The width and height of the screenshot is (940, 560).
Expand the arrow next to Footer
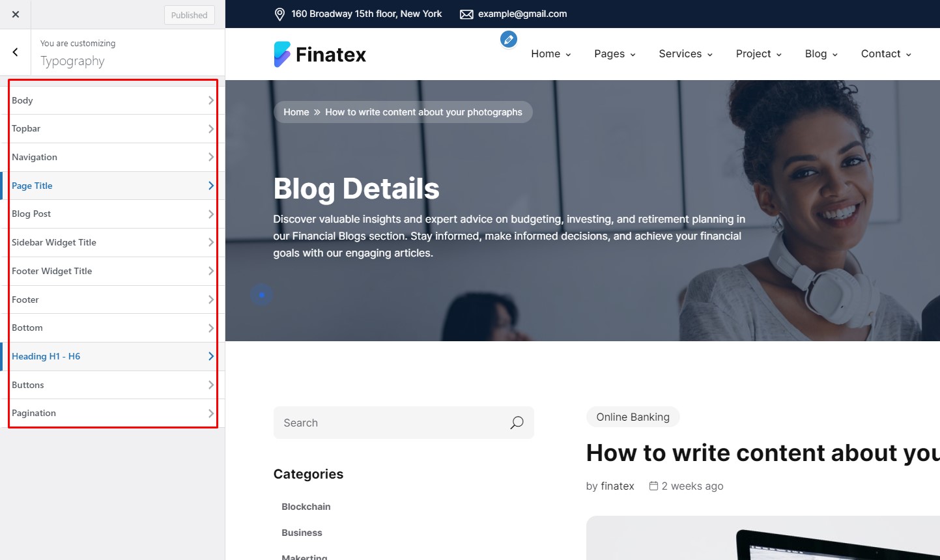point(211,300)
